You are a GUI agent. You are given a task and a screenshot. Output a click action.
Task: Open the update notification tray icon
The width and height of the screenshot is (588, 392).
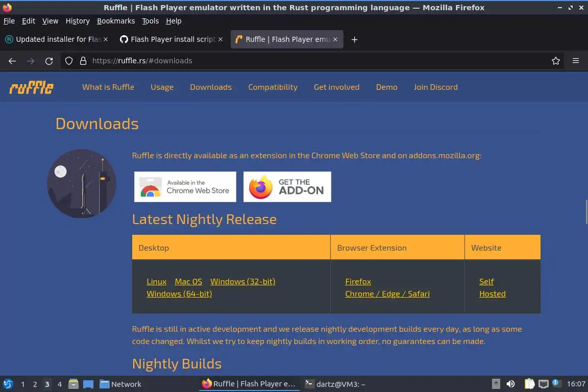[x=557, y=383]
